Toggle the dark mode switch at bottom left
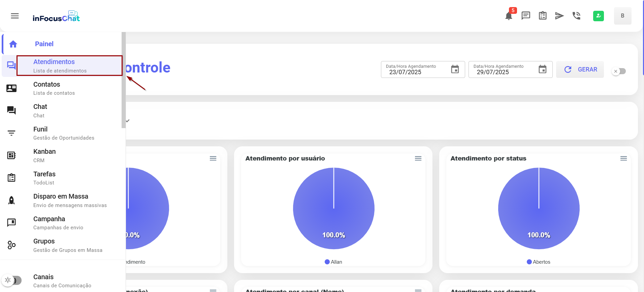This screenshot has height=292, width=644. click(x=12, y=280)
